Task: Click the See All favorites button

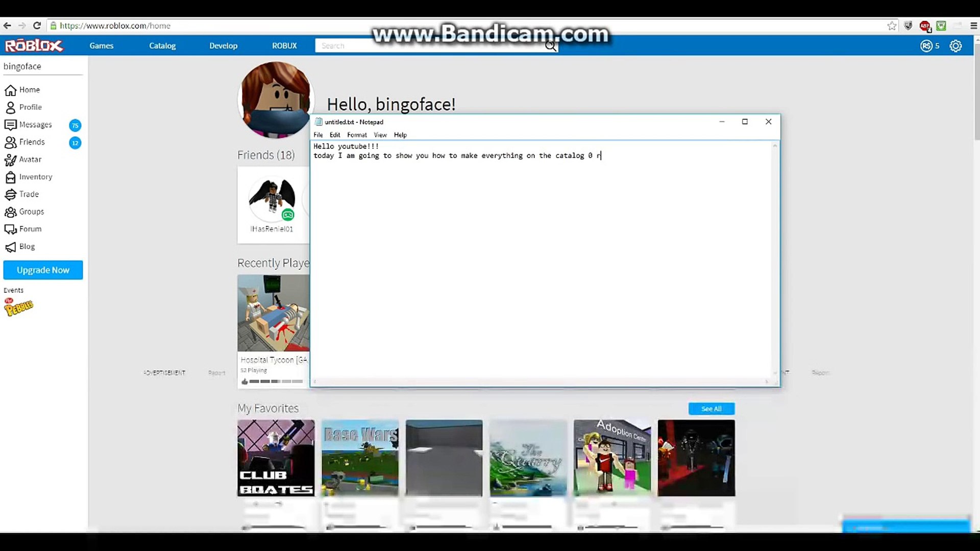Action: pos(711,408)
